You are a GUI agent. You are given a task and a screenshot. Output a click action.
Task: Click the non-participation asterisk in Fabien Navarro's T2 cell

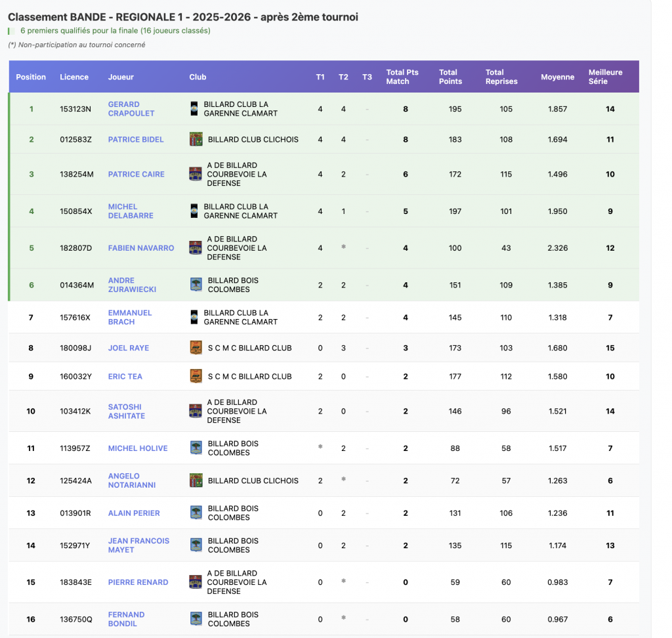pyautogui.click(x=343, y=247)
